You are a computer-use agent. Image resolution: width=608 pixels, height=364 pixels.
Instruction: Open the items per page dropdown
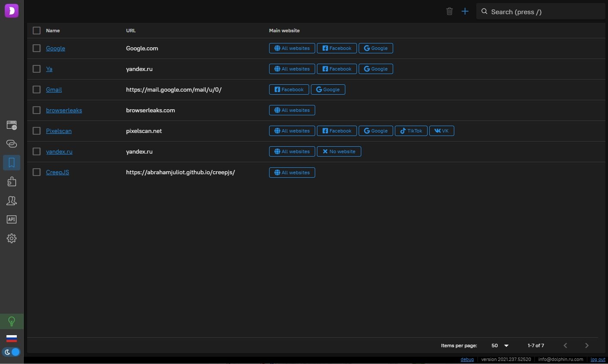point(500,345)
